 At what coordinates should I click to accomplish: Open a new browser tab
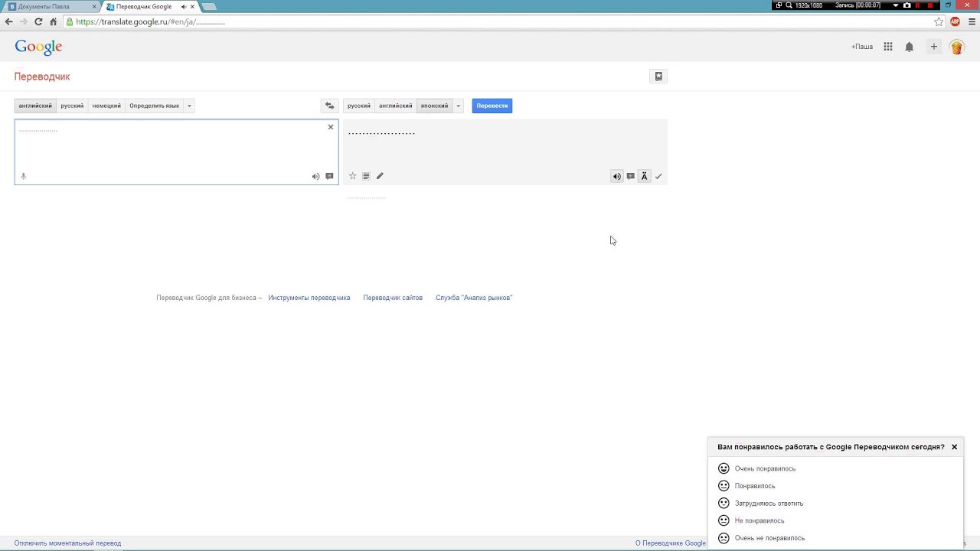pos(209,6)
